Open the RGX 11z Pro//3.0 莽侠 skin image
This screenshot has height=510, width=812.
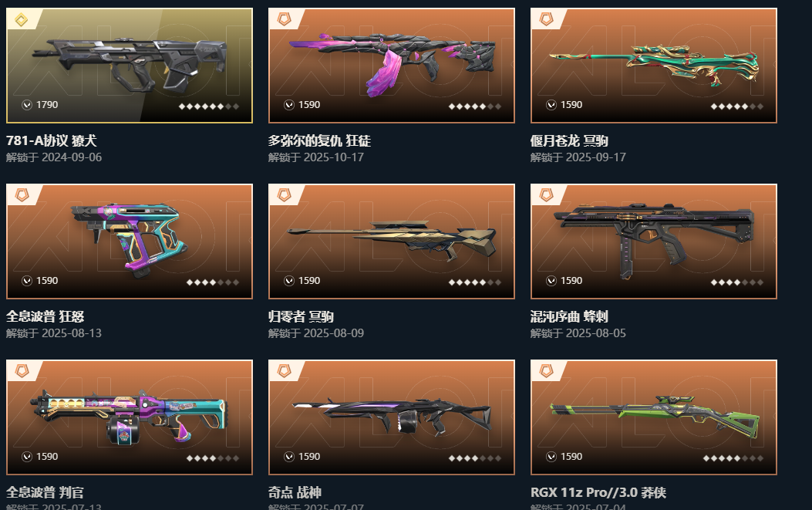[x=654, y=417]
